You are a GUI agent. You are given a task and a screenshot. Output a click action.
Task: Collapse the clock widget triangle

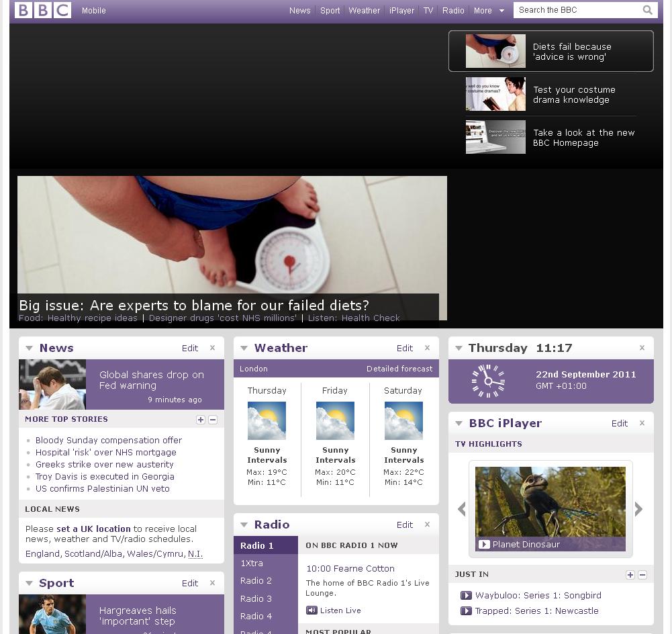459,348
